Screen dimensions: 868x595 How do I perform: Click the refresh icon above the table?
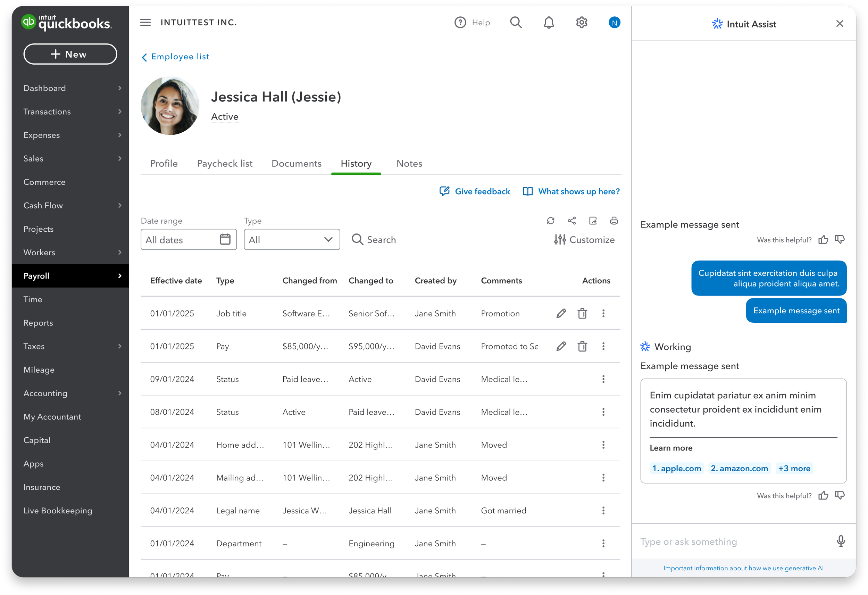551,221
